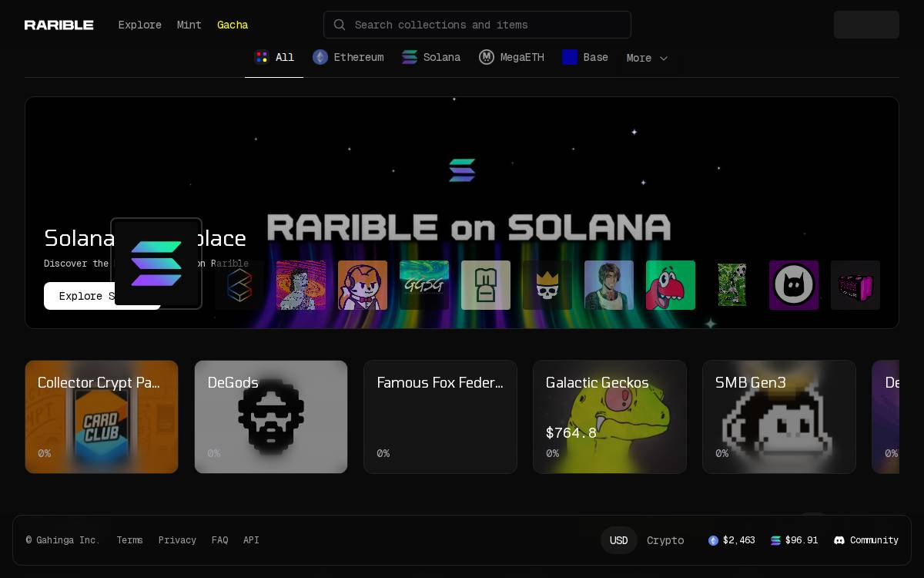Open the pink glitch portrait collection thumbnail
Screen dimensions: 924x578
(x=301, y=285)
